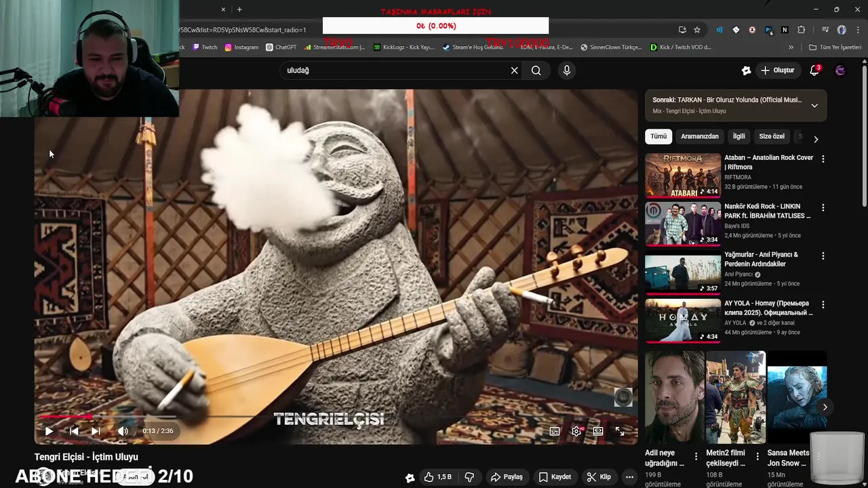Show more filter chips arrow

point(816,139)
